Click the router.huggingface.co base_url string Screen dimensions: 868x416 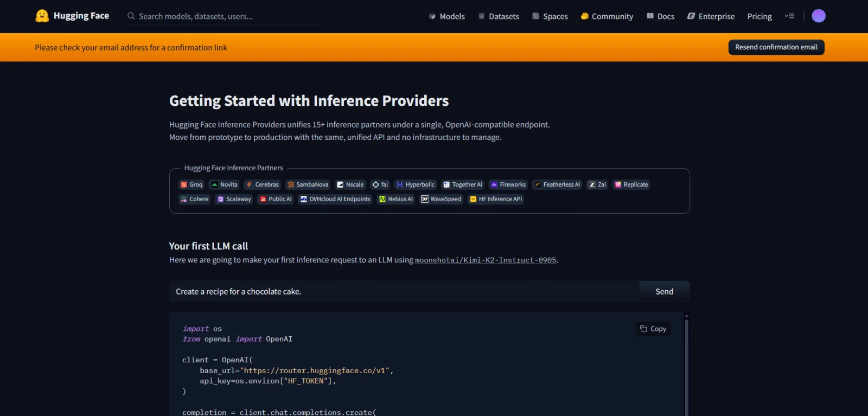click(315, 371)
